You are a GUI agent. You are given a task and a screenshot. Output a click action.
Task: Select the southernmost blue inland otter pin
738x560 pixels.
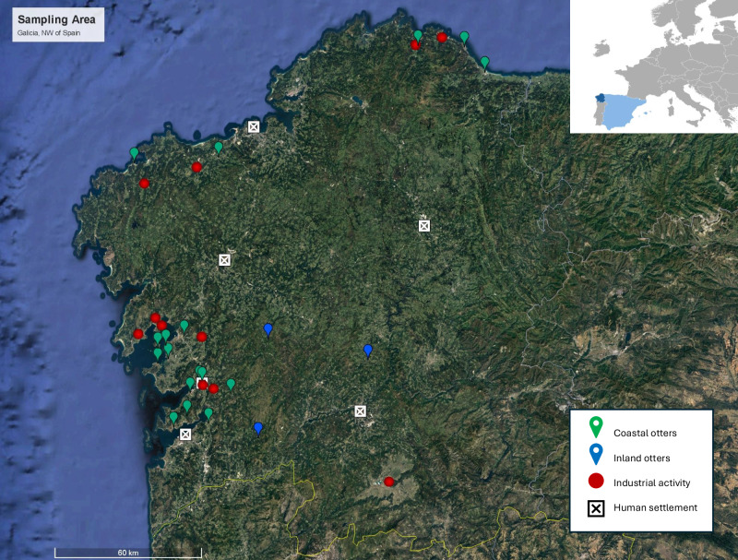(x=258, y=427)
